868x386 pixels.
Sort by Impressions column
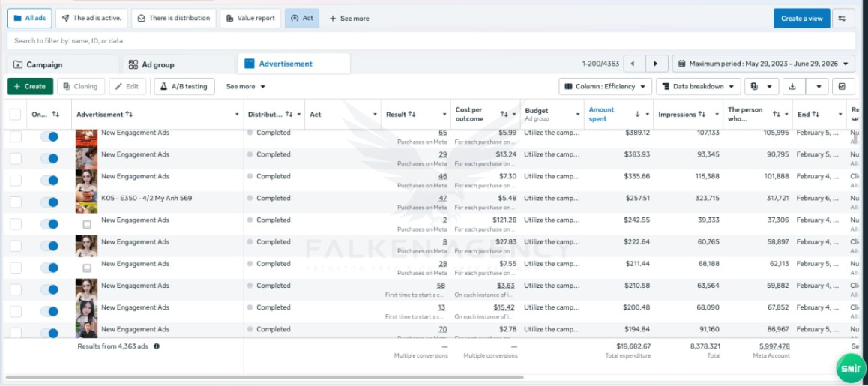pyautogui.click(x=702, y=114)
